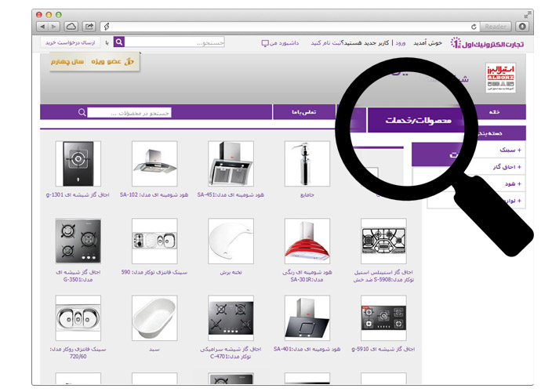
Task: Toggle full screen with the corner arrows icon
Action: [x=527, y=15]
